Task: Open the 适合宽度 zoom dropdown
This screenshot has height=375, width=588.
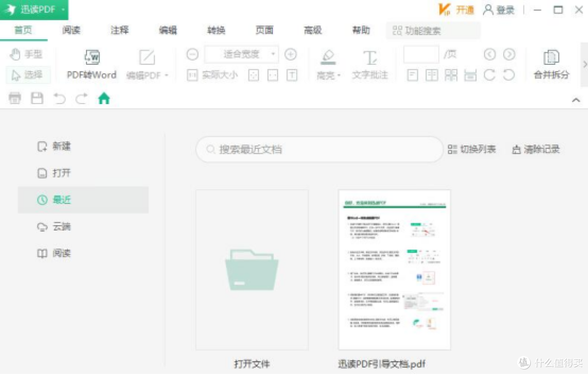Action: [x=242, y=55]
